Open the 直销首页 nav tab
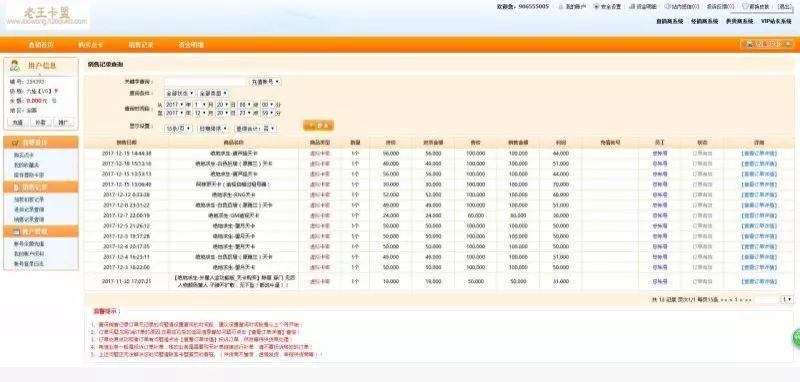This screenshot has width=800, height=382. 41,44
